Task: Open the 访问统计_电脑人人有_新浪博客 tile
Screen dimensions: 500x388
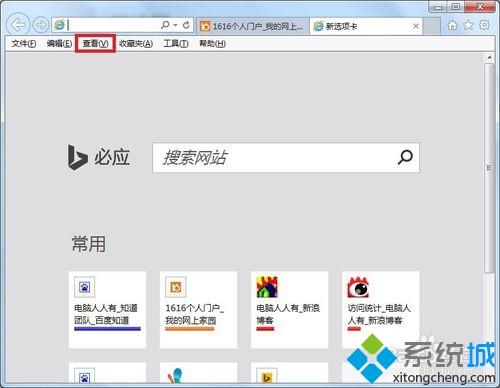Action: click(x=381, y=310)
